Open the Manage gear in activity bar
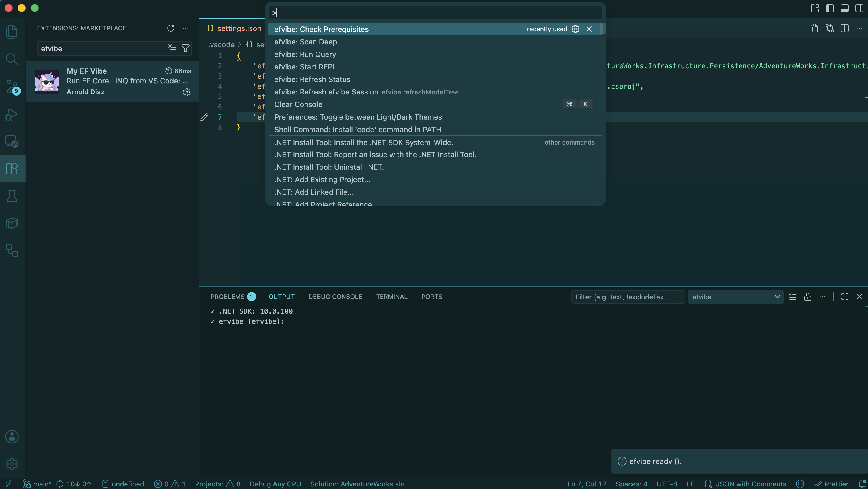Viewport: 868px width, 489px height. tap(12, 464)
